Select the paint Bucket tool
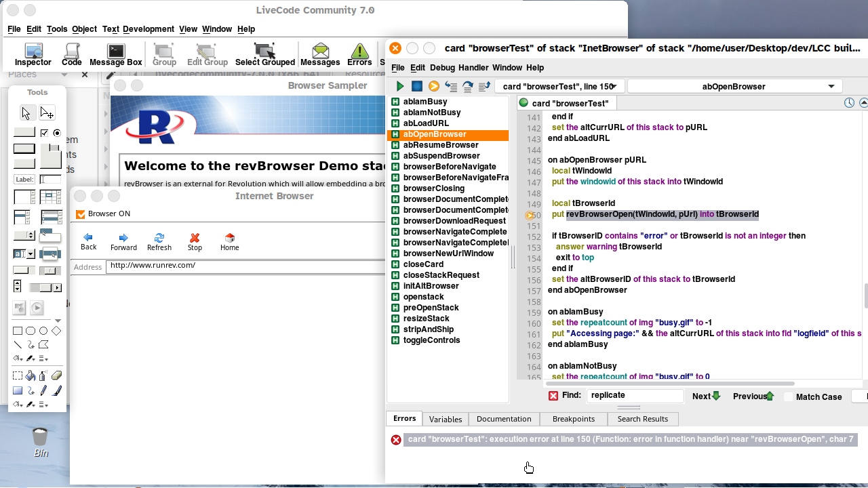The image size is (868, 488). [x=31, y=375]
